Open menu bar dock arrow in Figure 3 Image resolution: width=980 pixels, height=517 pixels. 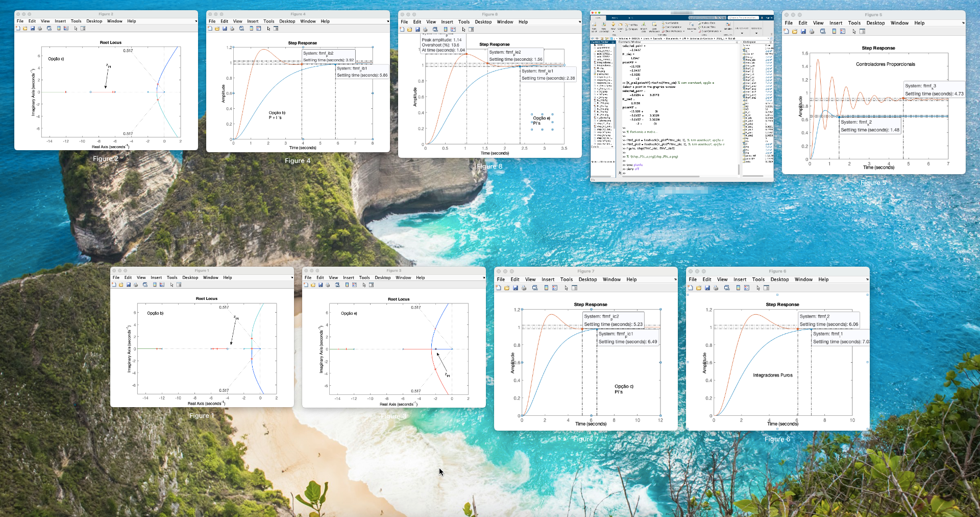click(x=483, y=278)
